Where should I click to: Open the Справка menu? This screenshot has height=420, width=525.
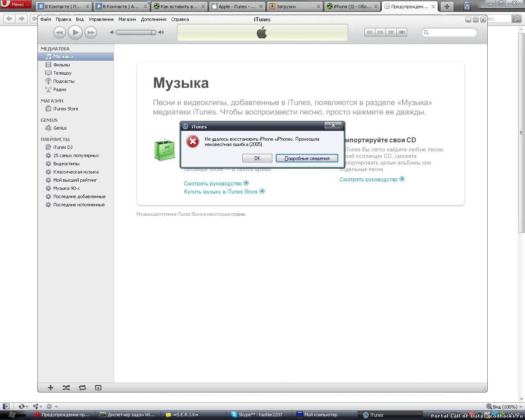180,19
